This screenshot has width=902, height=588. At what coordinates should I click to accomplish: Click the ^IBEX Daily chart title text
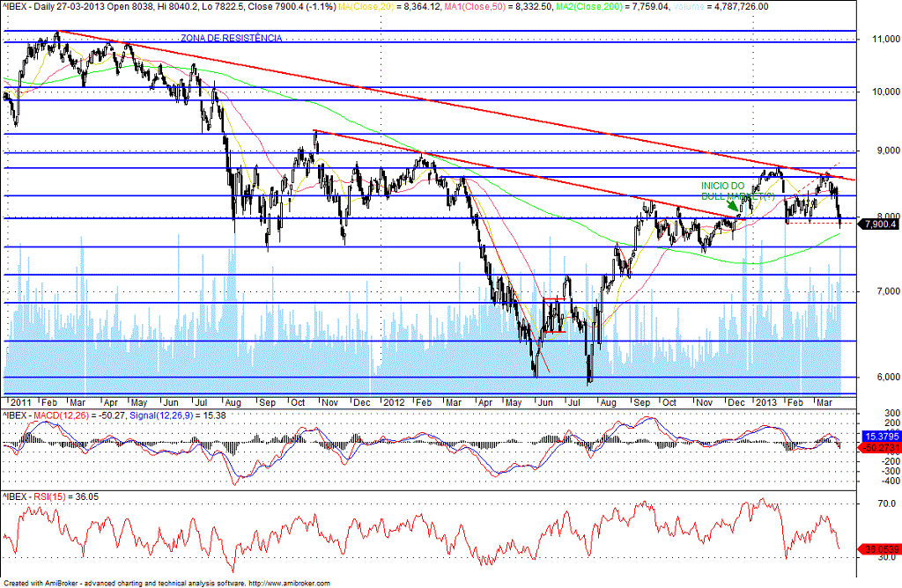point(168,6)
